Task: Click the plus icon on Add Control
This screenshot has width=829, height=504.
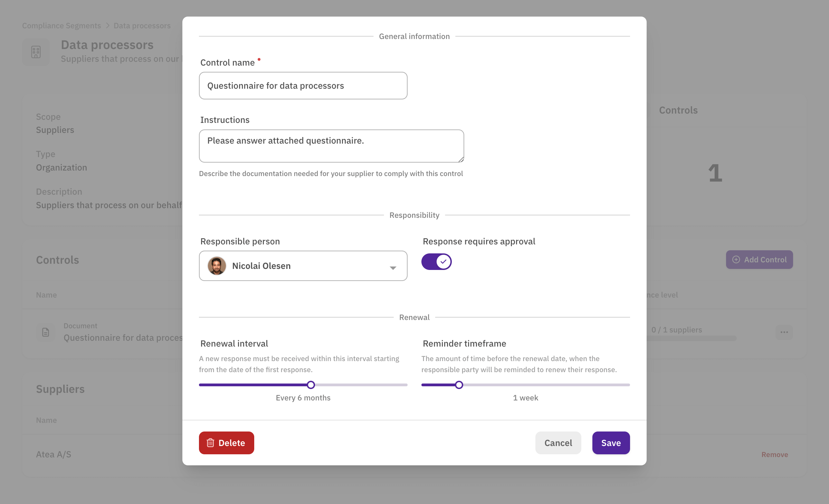Action: point(736,260)
